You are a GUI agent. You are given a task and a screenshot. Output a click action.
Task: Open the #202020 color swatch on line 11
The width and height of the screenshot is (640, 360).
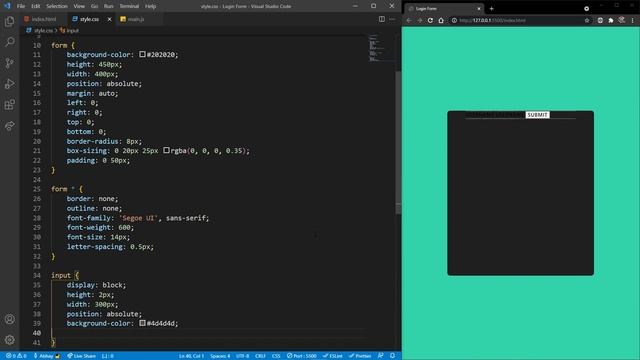[x=142, y=54]
